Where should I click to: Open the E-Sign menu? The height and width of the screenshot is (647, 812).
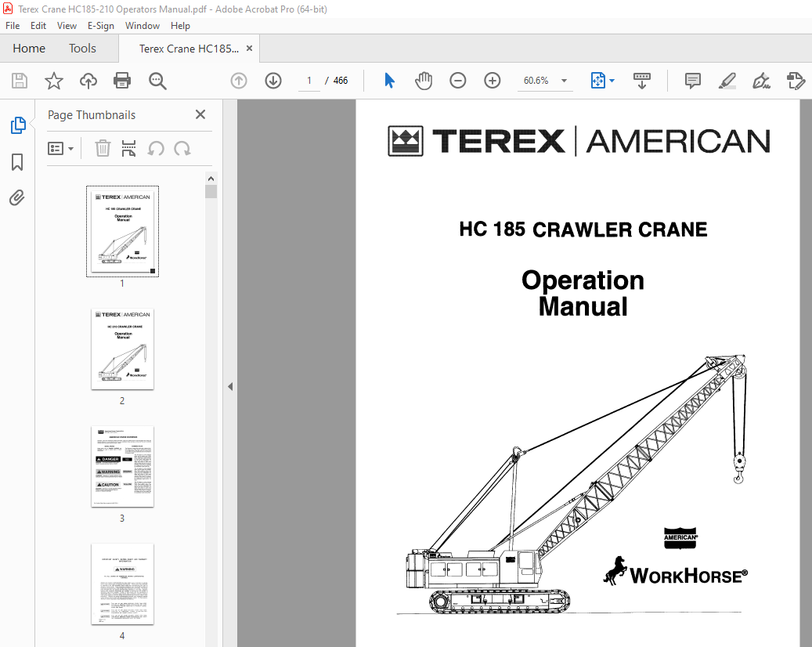tap(100, 25)
